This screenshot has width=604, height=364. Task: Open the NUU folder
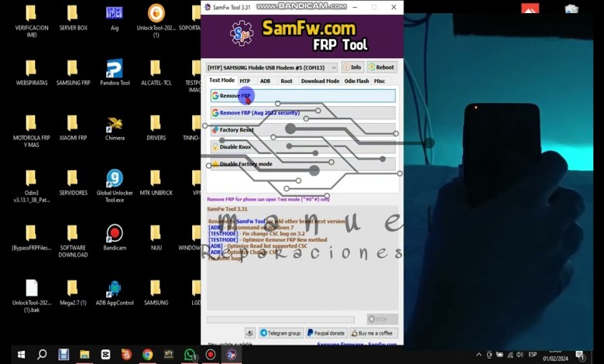click(x=156, y=239)
